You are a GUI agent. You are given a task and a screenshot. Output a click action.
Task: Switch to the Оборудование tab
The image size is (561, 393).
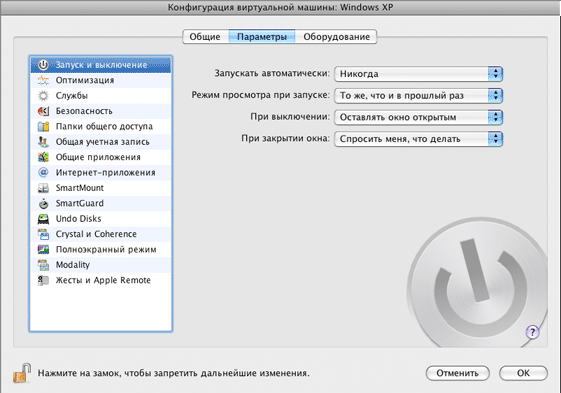336,37
